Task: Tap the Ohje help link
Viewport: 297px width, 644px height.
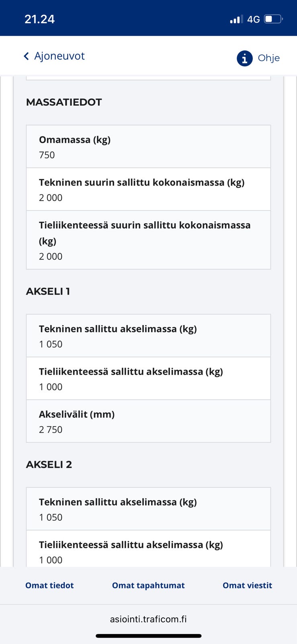Action: coord(268,58)
